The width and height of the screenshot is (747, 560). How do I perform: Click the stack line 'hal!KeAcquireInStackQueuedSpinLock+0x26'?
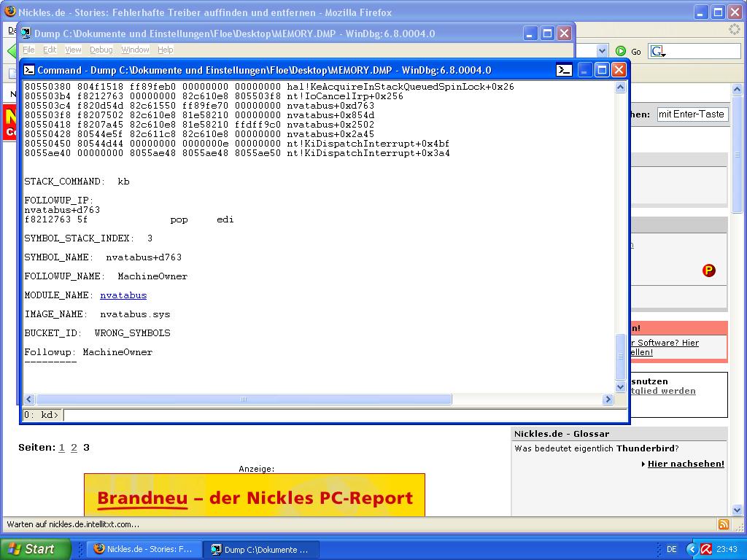tap(400, 87)
